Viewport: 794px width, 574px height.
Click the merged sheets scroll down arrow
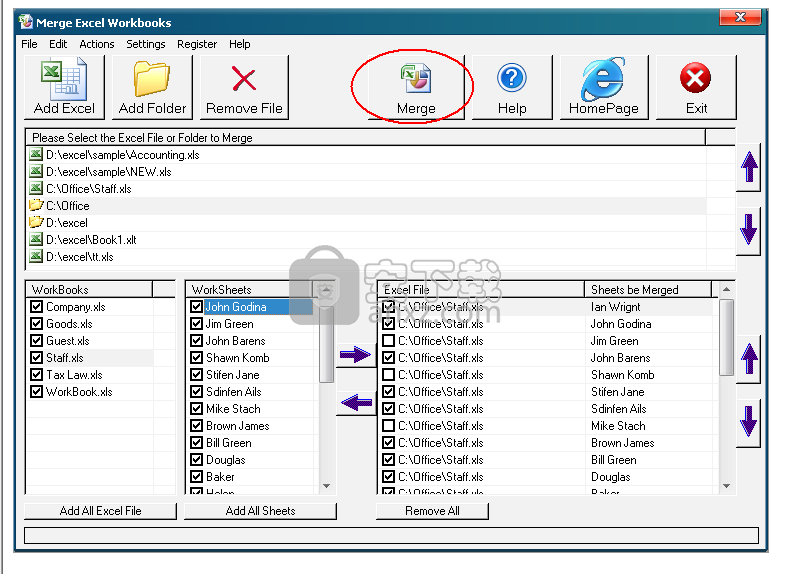tap(726, 486)
